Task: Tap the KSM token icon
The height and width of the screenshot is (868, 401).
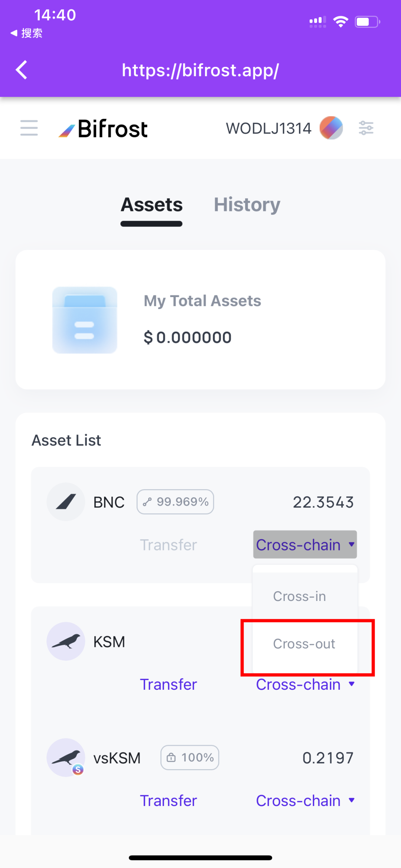Action: [x=66, y=641]
